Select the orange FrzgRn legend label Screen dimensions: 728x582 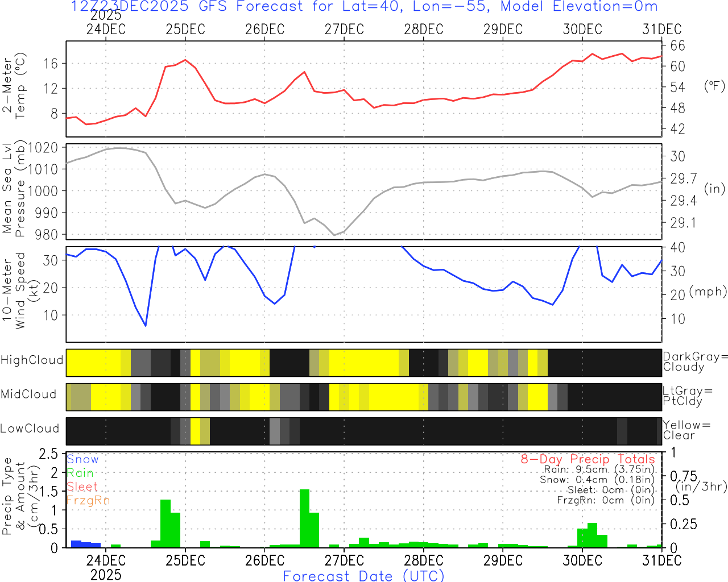88,500
